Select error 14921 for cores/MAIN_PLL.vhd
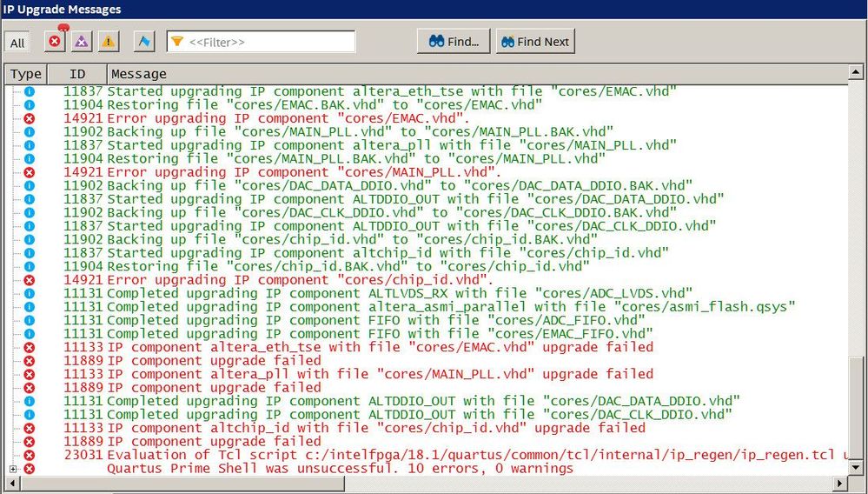Screen dimensions: 868x494 pyautogui.click(x=304, y=172)
